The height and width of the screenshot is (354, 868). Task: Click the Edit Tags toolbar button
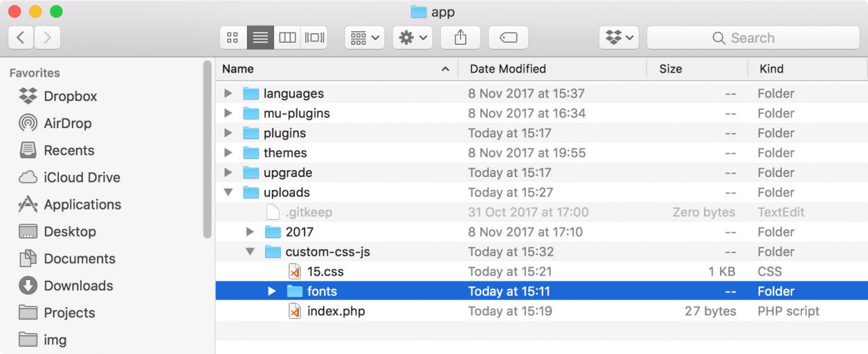coord(508,38)
